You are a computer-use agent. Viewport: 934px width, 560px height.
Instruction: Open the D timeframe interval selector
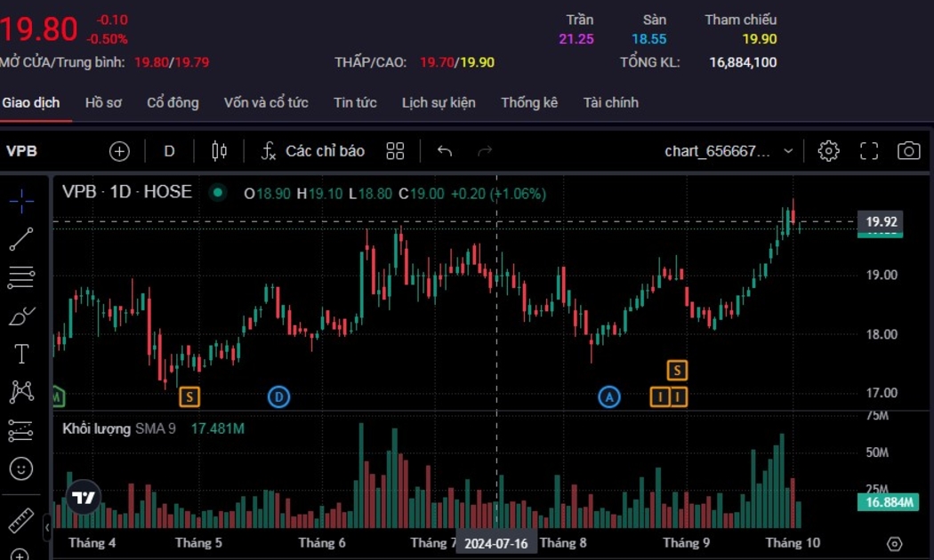point(169,151)
